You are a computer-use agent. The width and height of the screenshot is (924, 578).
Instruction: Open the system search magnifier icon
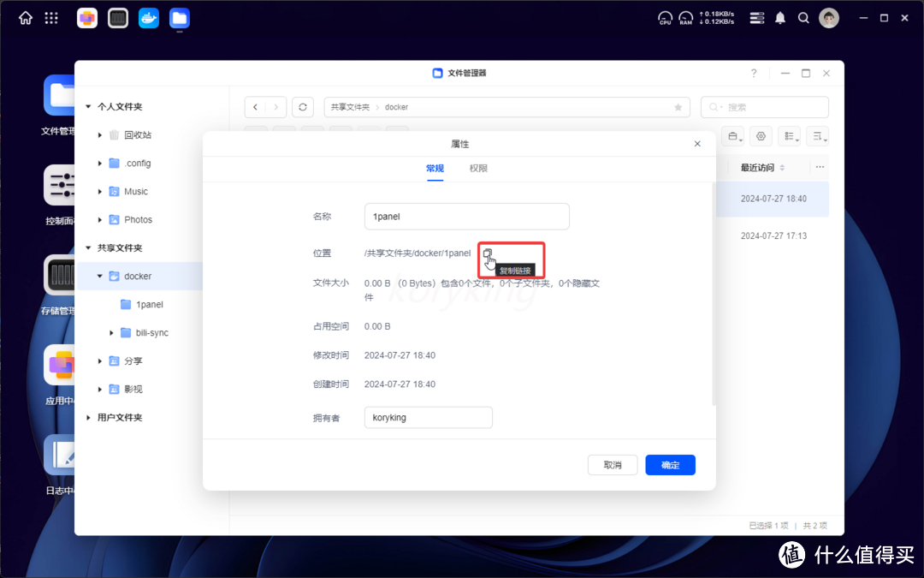pyautogui.click(x=803, y=17)
